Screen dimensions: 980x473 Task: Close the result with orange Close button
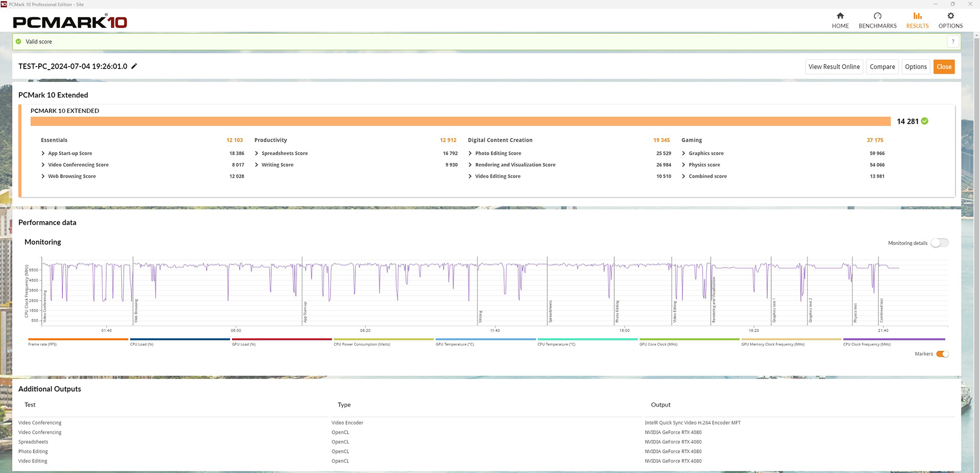point(944,67)
